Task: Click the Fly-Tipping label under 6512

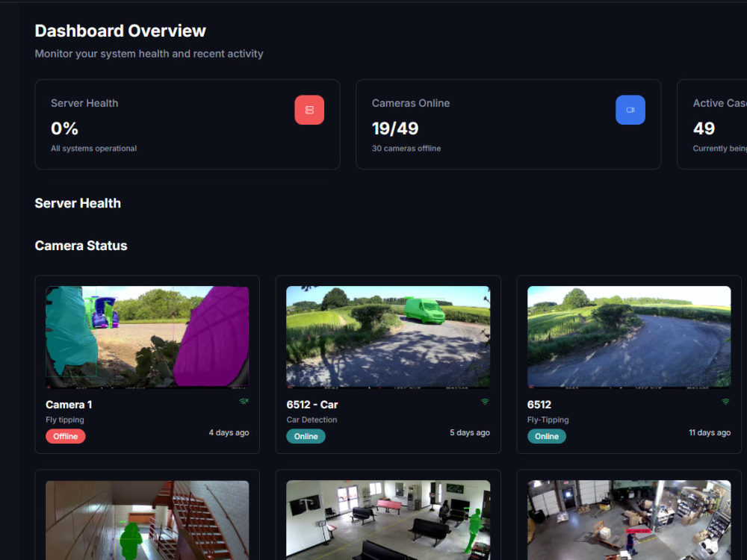Action: [548, 420]
